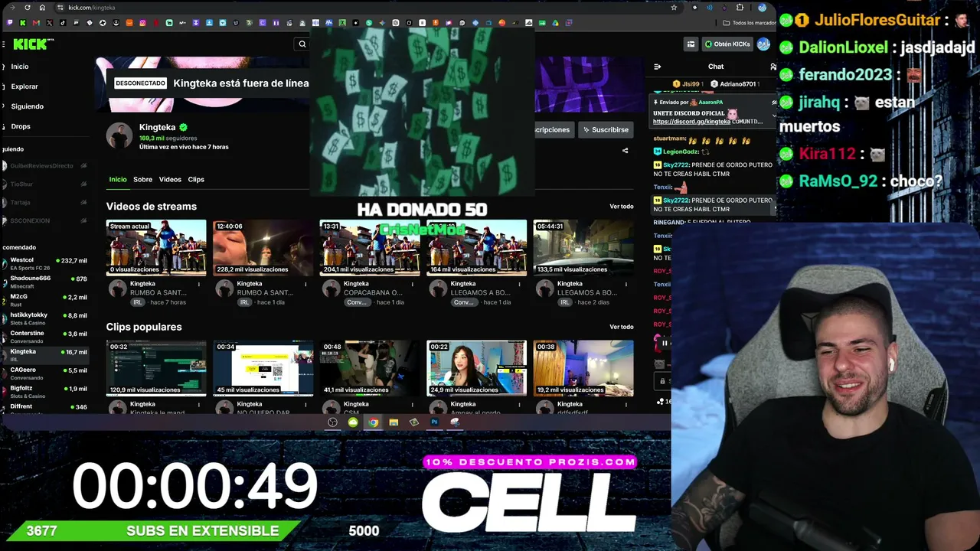Switch to the Clips tab
Viewport: 980px width, 551px height.
[196, 180]
